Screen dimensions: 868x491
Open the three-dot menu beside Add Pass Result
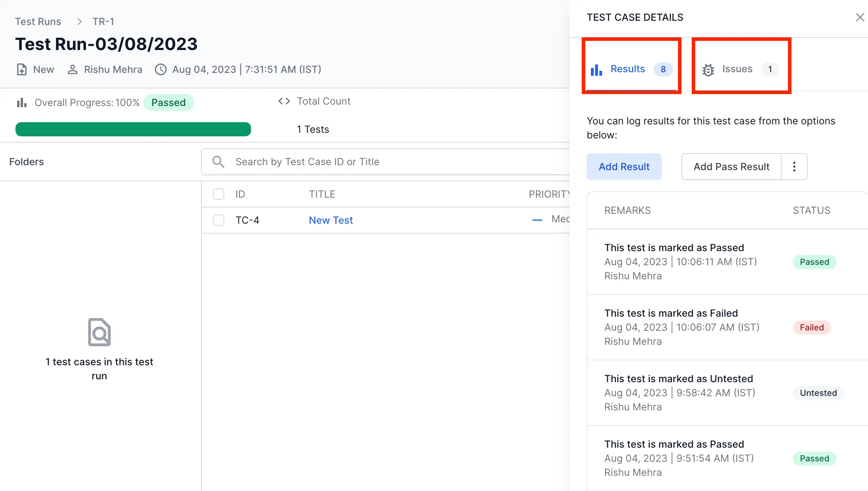point(794,167)
